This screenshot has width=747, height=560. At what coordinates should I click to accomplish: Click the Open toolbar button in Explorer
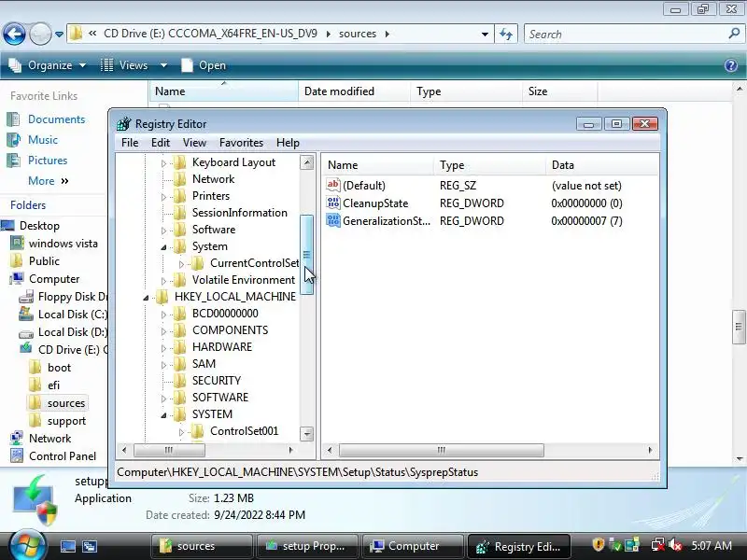coord(204,65)
